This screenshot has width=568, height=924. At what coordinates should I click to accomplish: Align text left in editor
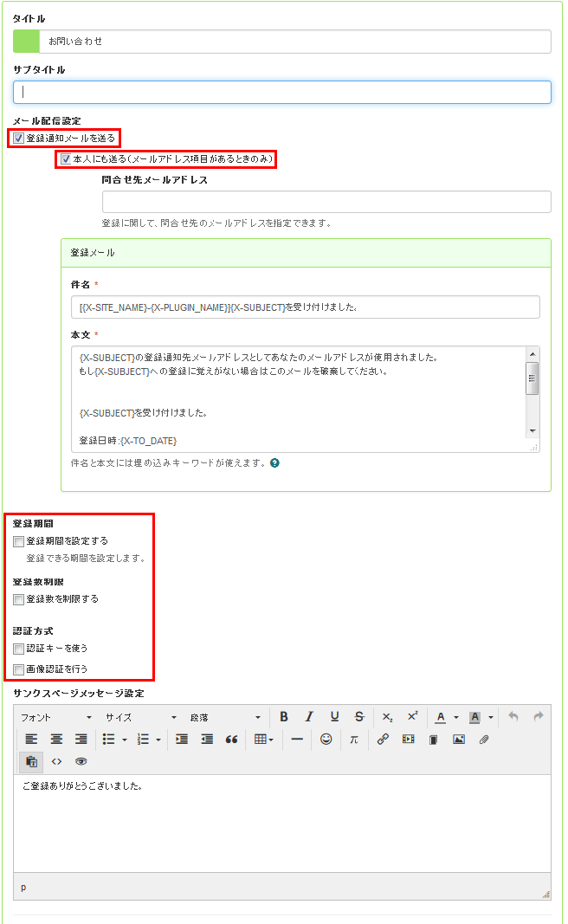31,739
